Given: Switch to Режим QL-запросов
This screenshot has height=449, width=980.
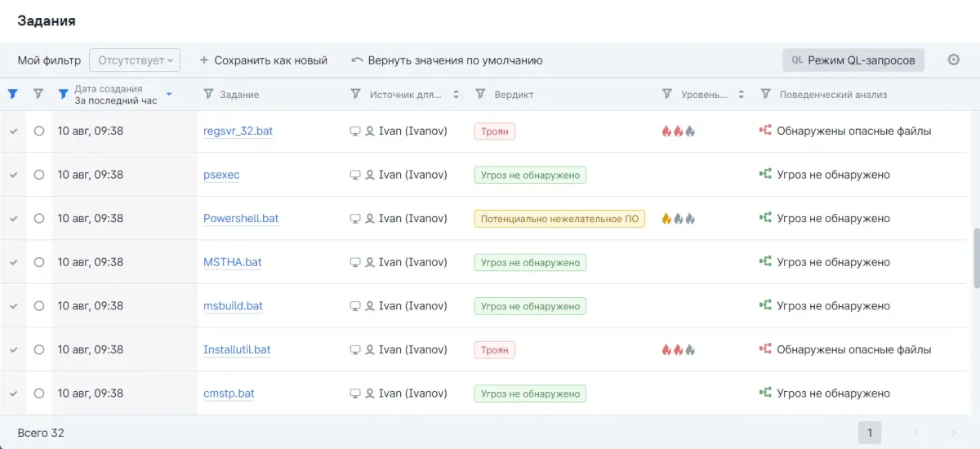Looking at the screenshot, I should pyautogui.click(x=853, y=60).
